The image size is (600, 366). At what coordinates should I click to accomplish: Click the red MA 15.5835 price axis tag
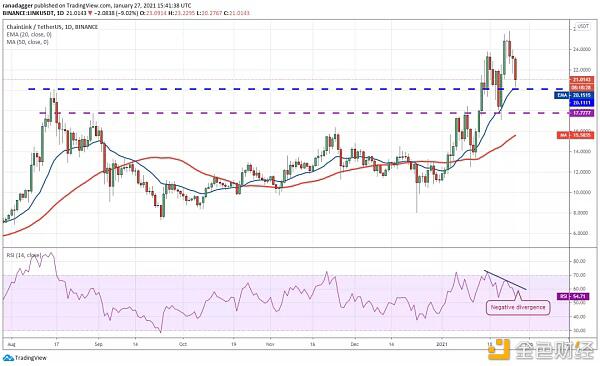pos(576,135)
